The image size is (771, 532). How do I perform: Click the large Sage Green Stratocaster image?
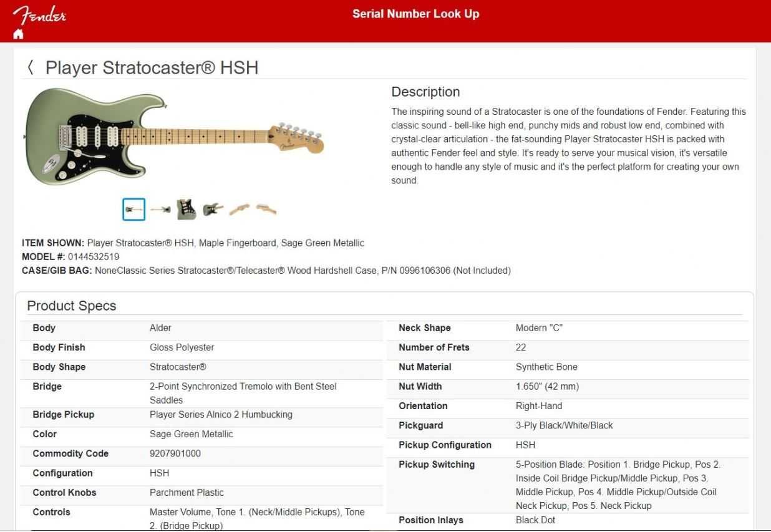point(174,136)
